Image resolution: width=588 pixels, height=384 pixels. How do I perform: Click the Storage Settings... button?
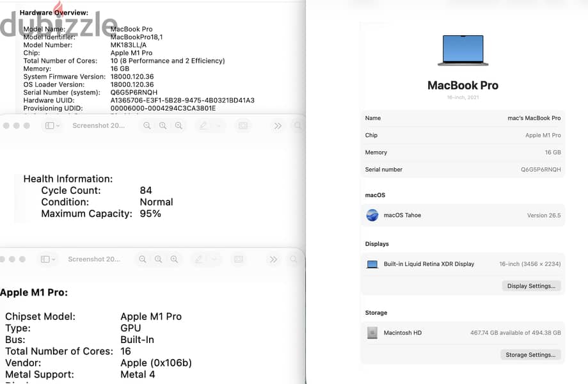pyautogui.click(x=530, y=355)
